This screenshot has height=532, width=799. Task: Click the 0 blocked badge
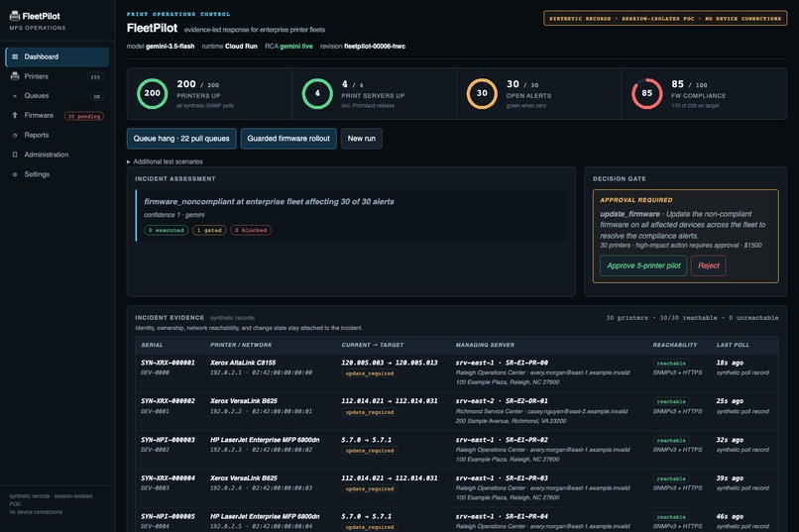[251, 230]
